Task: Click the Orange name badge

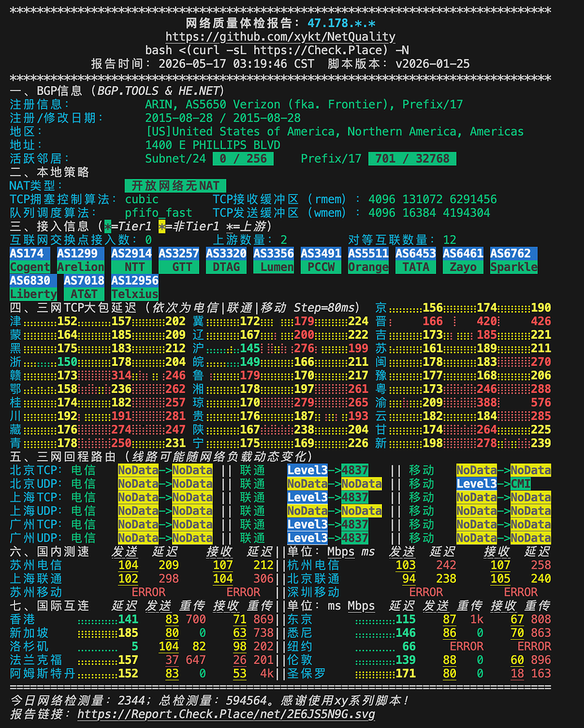Action: coord(368,267)
